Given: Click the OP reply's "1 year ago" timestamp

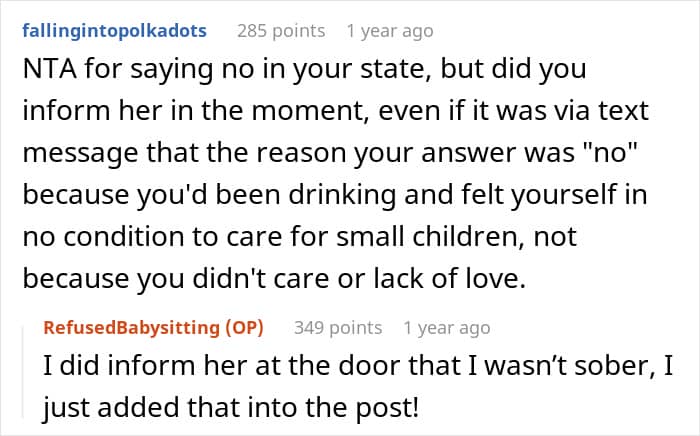Looking at the screenshot, I should click(x=446, y=327).
